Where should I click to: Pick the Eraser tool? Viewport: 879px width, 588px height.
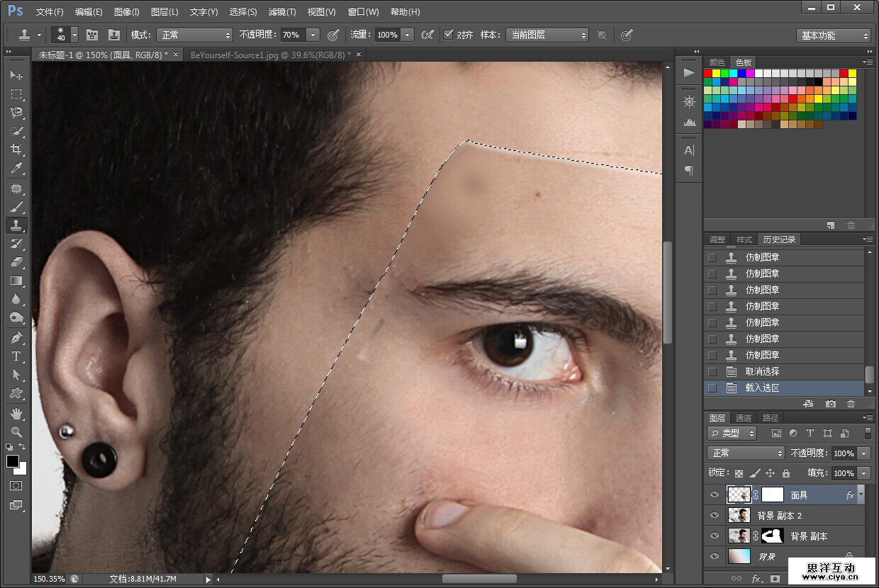tap(16, 262)
